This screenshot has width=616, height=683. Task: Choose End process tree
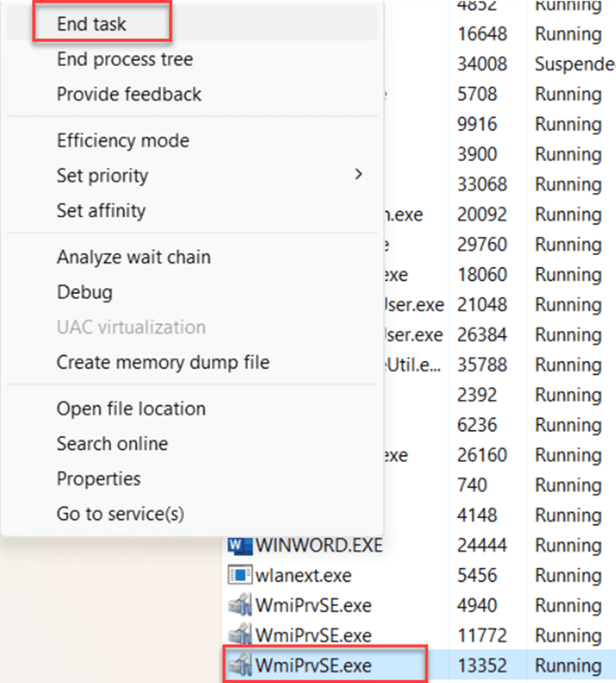[125, 59]
